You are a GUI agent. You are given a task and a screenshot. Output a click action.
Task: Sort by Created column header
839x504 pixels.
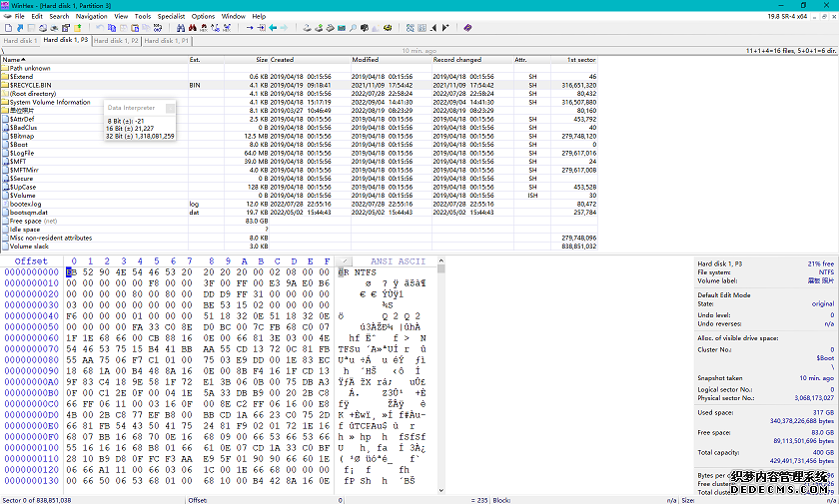coord(310,59)
